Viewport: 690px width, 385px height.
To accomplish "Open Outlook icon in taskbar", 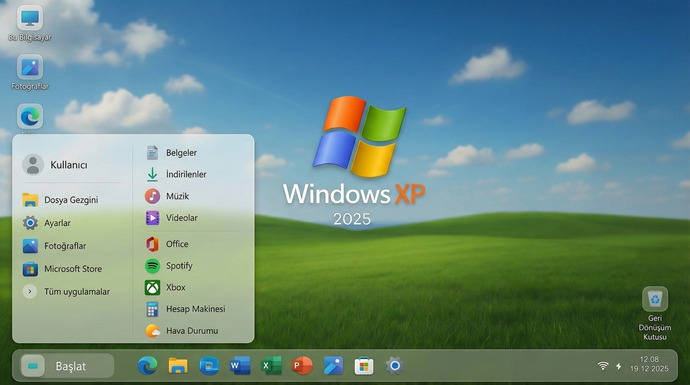I will click(209, 366).
